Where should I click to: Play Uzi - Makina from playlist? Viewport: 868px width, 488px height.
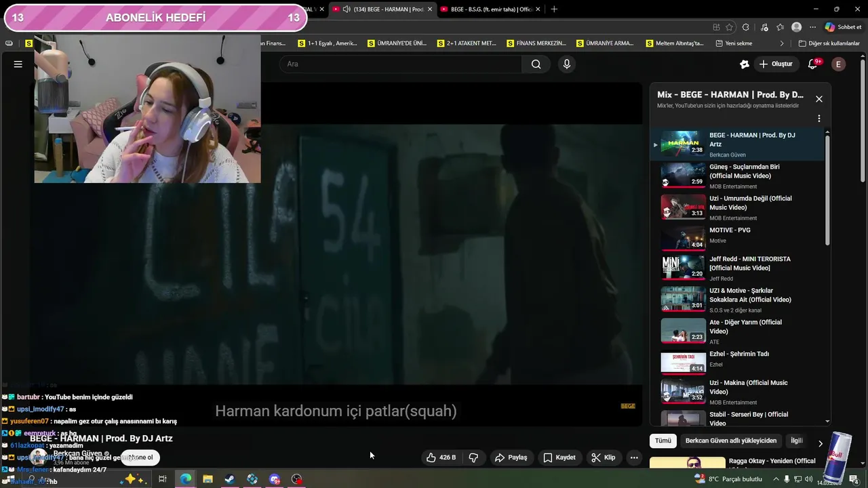[x=737, y=392]
